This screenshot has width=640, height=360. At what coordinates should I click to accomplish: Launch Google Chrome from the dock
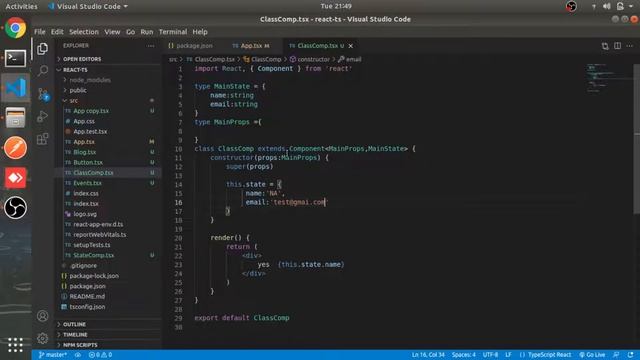[x=16, y=28]
